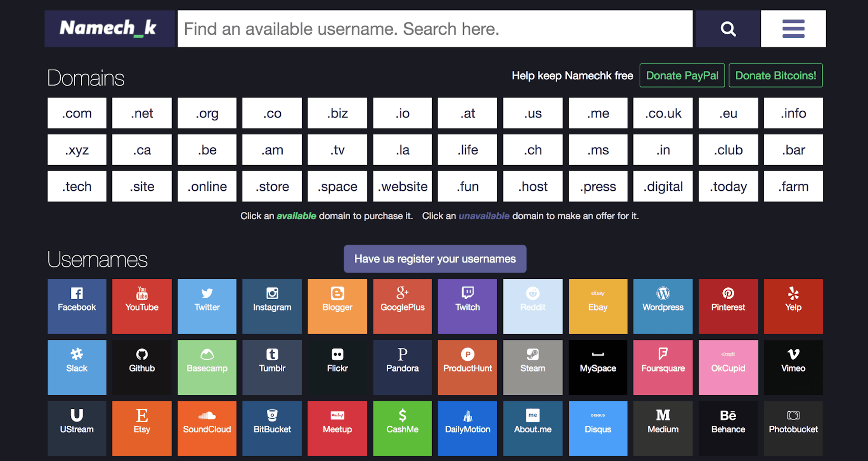Select the Twitch tile

click(x=467, y=306)
